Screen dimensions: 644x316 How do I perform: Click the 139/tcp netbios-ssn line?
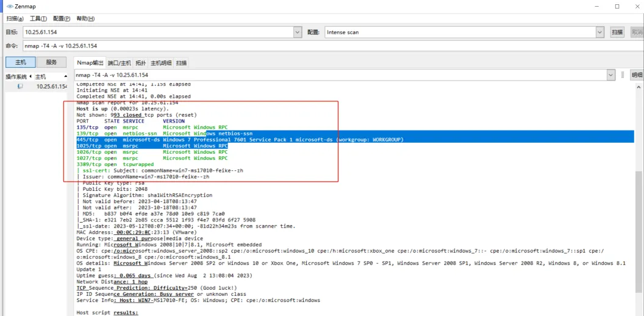pyautogui.click(x=164, y=134)
